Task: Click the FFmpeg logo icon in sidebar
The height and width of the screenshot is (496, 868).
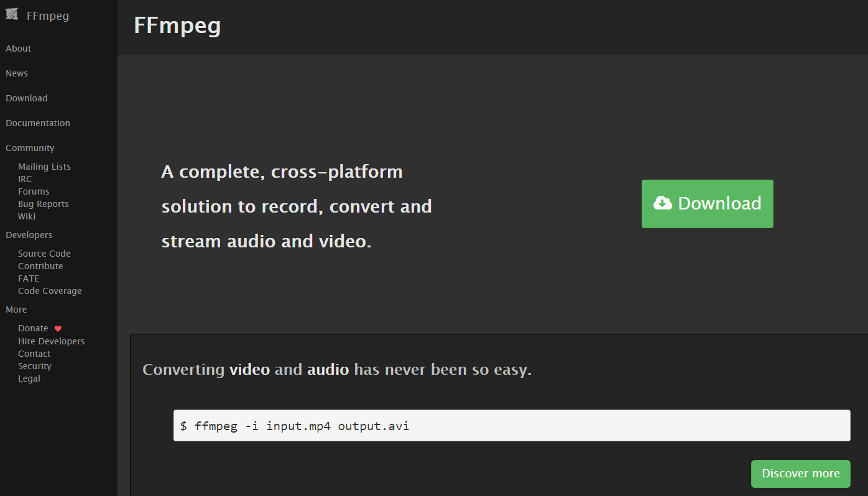Action: [x=12, y=15]
